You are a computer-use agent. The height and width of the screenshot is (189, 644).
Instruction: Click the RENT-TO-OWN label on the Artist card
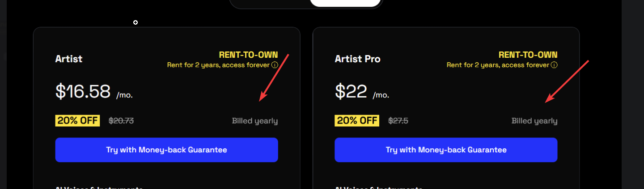pos(248,55)
